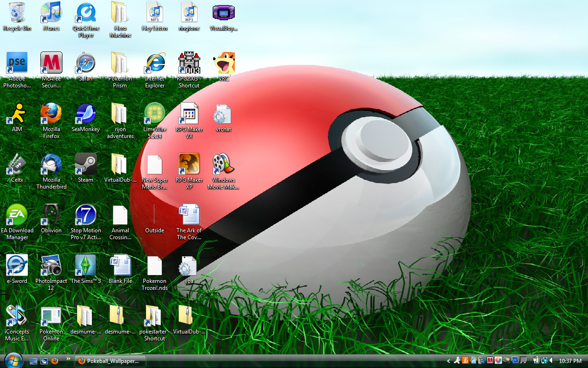
Task: Select the vrchat file icon
Action: tap(224, 118)
